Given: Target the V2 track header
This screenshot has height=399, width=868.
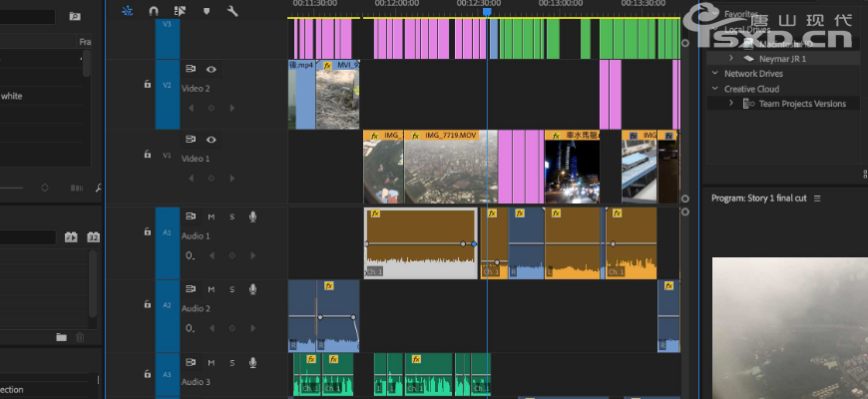Looking at the screenshot, I should click(x=167, y=85).
